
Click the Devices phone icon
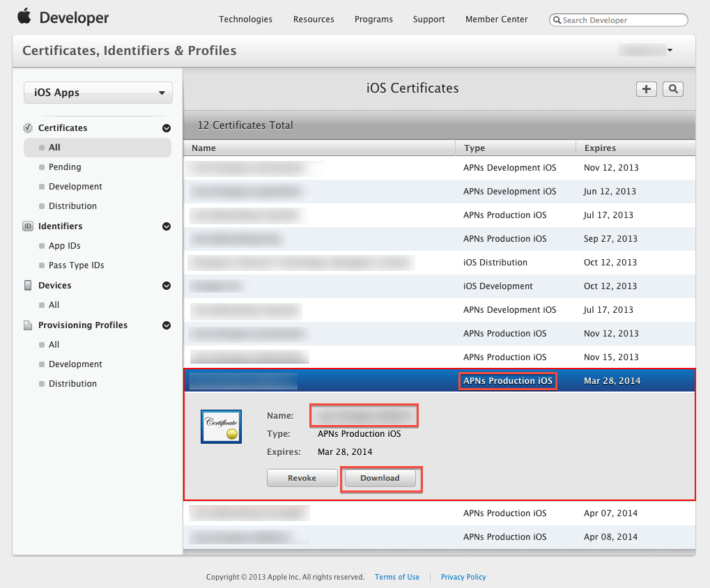[x=28, y=286]
